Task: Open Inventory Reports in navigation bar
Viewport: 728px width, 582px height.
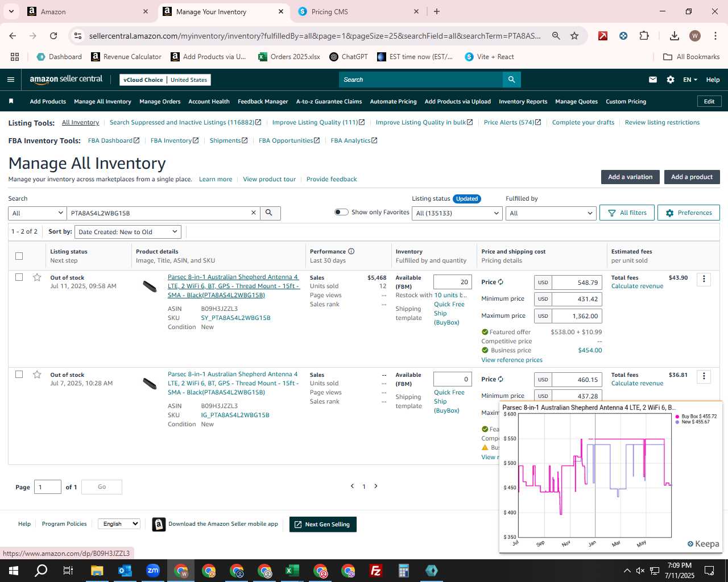Action: tap(523, 102)
